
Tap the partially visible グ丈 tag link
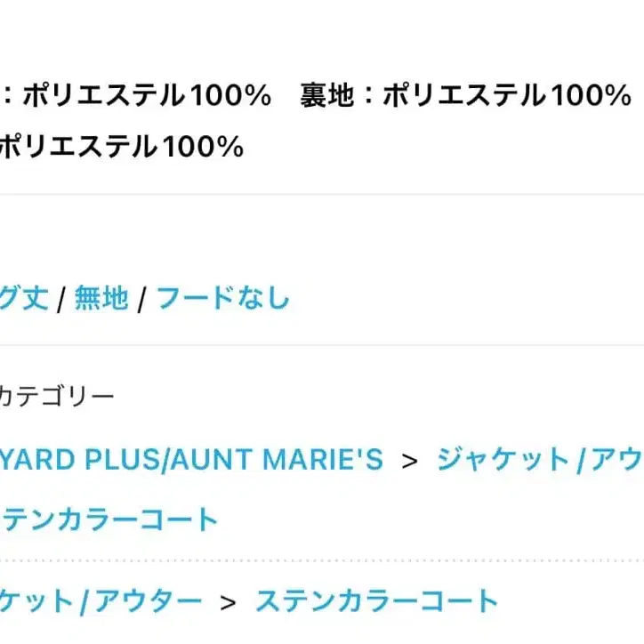[24, 298]
